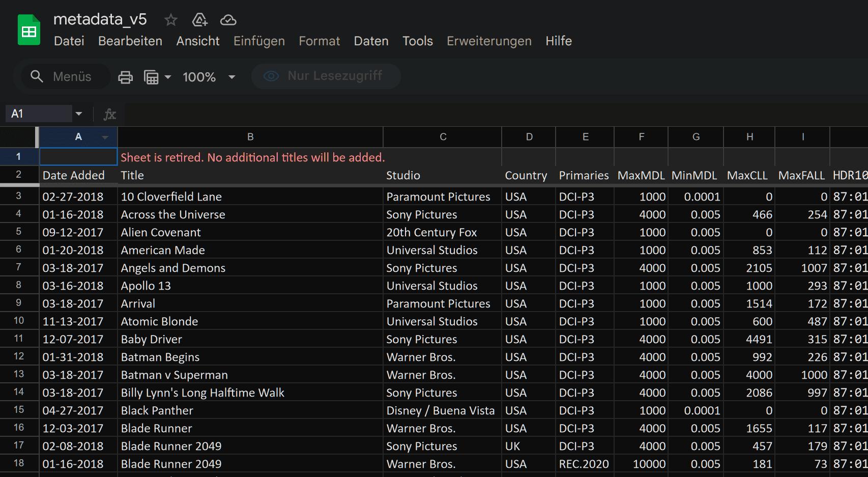Open the Hilfe menu
Screen dimensions: 868x477
[x=559, y=41]
